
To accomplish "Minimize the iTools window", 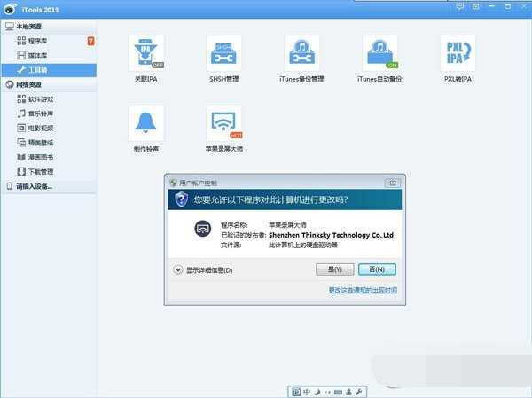I will [x=492, y=6].
